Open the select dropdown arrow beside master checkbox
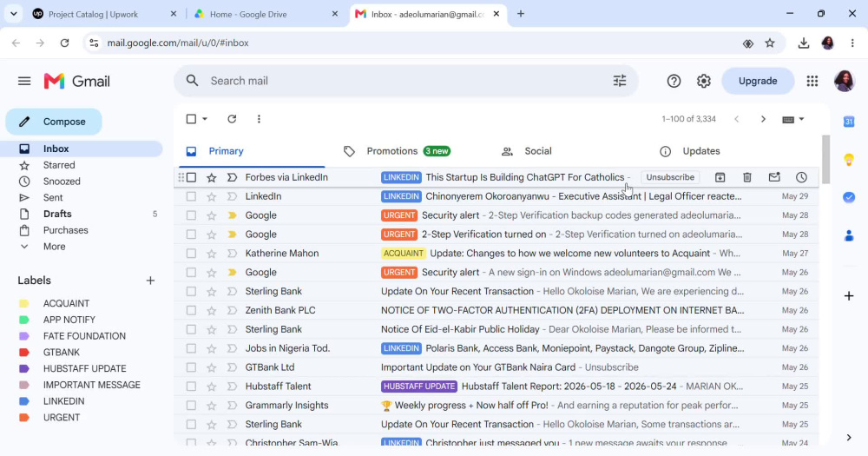 (205, 119)
